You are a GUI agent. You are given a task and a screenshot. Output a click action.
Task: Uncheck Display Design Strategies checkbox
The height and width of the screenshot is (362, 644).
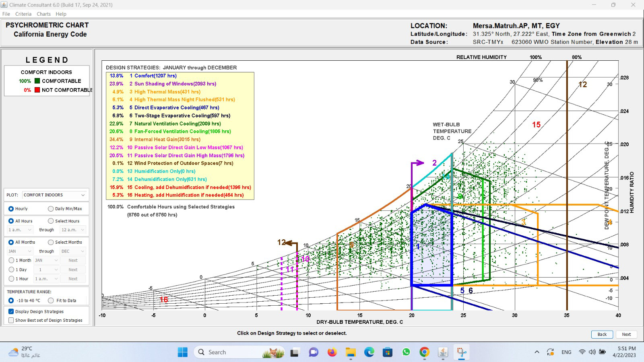point(11,311)
